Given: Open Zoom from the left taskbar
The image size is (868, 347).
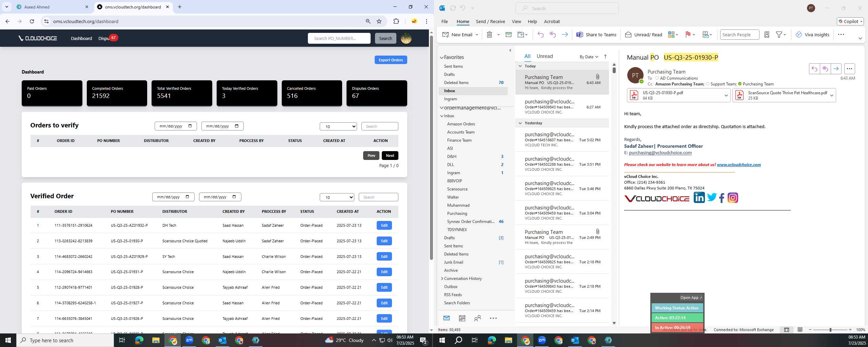Looking at the screenshot, I should [x=189, y=340].
